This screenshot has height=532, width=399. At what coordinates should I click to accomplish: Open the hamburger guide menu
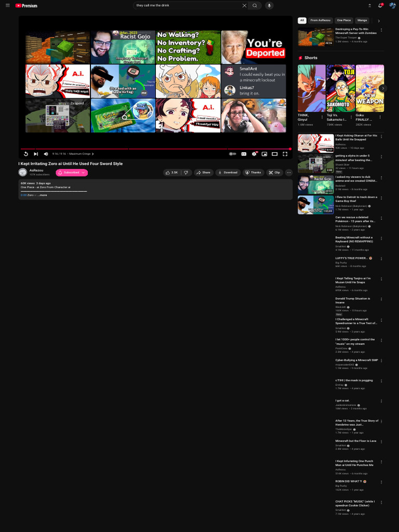coord(8,5)
